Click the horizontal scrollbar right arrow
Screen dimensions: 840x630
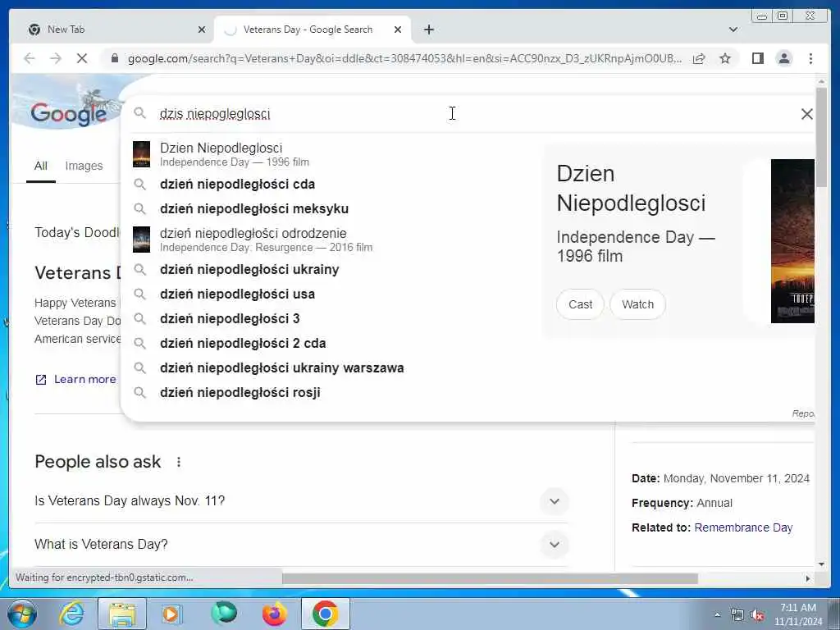coord(808,578)
